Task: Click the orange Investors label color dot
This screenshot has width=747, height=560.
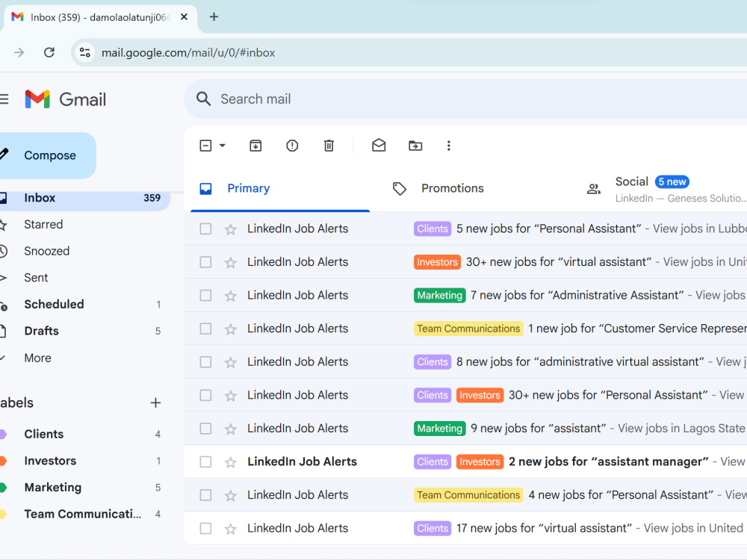Action: point(2,461)
